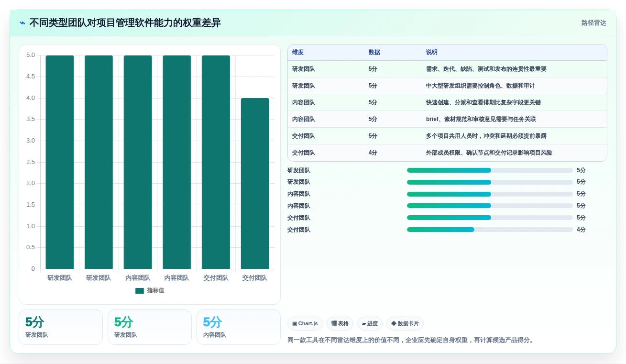Click the 0 y-axis label
Viewport: 626px width, 364px height.
[x=33, y=269]
